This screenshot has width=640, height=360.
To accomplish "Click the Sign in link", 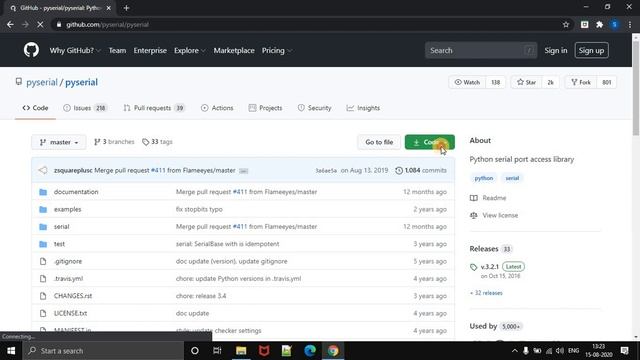I will pos(556,51).
